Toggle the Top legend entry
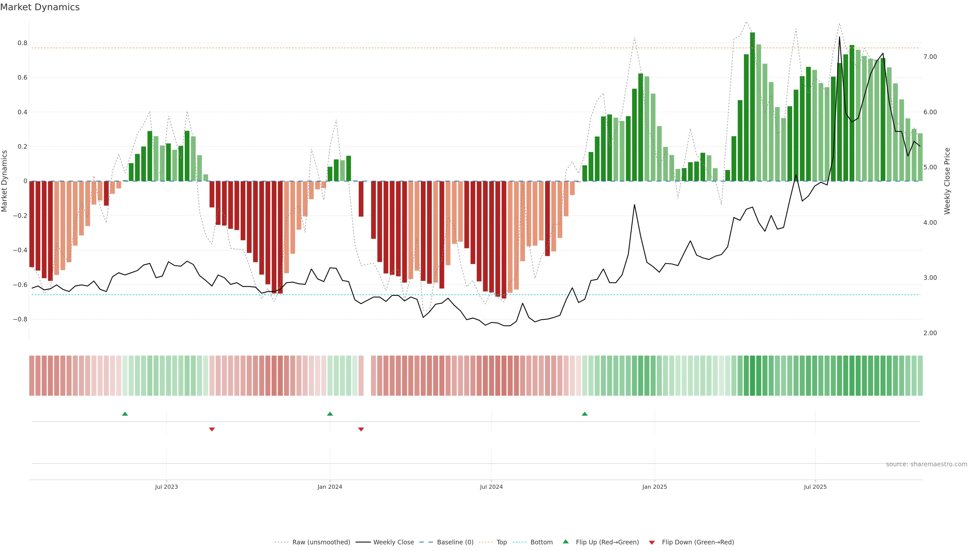This screenshot has height=551, width=980. pyautogui.click(x=501, y=542)
